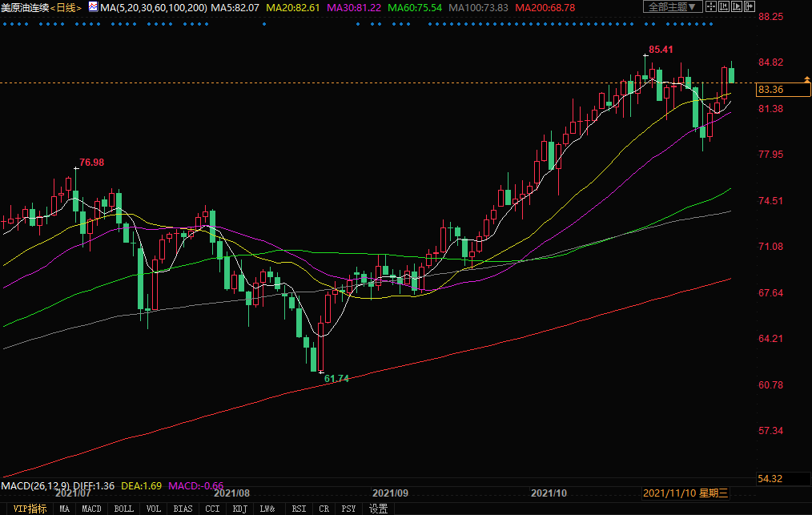Switch to the KDJ indicator tab
Image resolution: width=812 pixels, height=515 pixels.
click(239, 509)
